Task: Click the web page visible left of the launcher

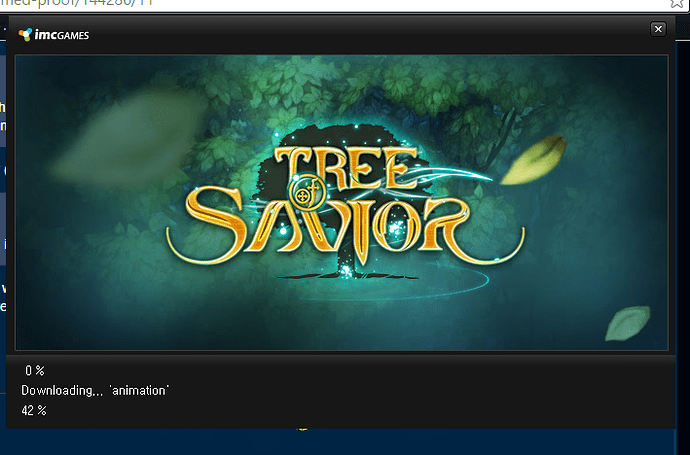Action: tap(2, 200)
